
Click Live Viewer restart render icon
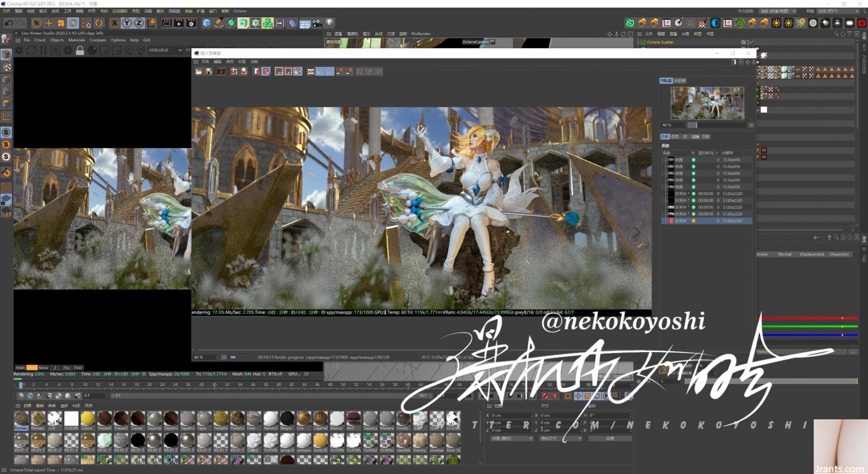point(31,50)
